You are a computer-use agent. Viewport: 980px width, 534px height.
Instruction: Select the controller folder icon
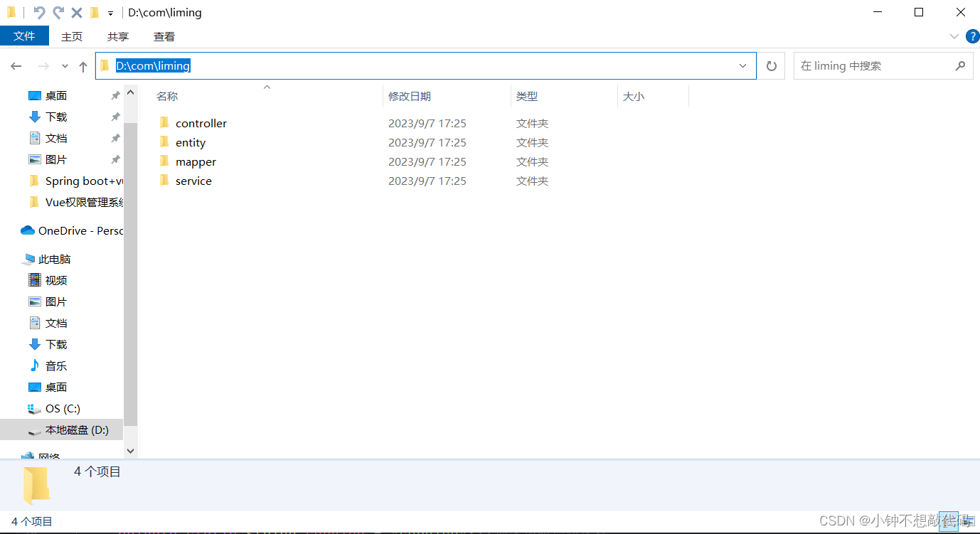164,123
